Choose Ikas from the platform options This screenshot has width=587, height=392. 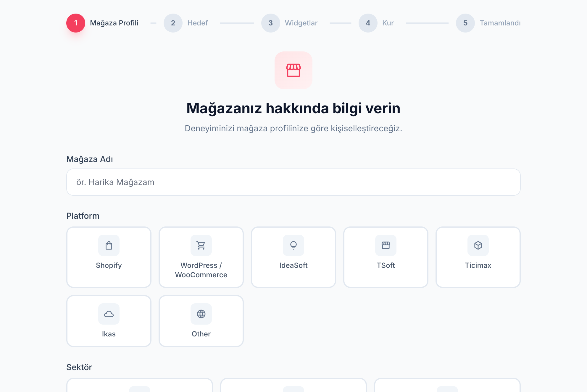tap(109, 321)
